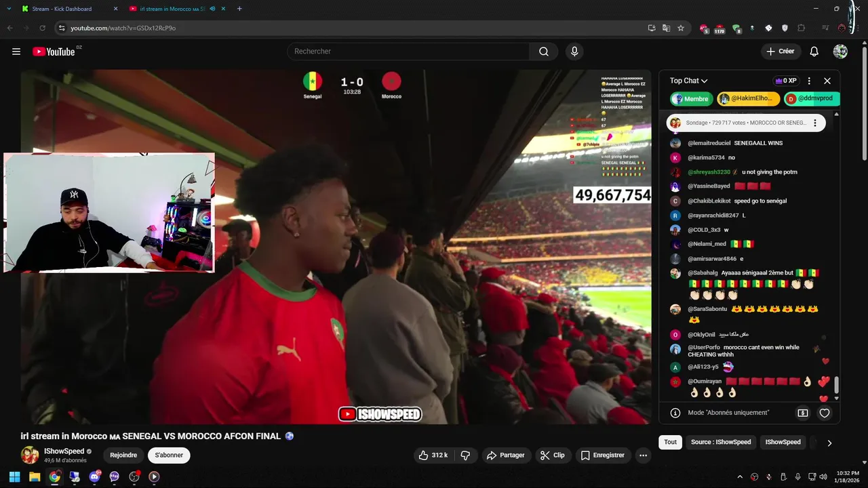
Task: Open a new browser tab
Action: coord(239,9)
